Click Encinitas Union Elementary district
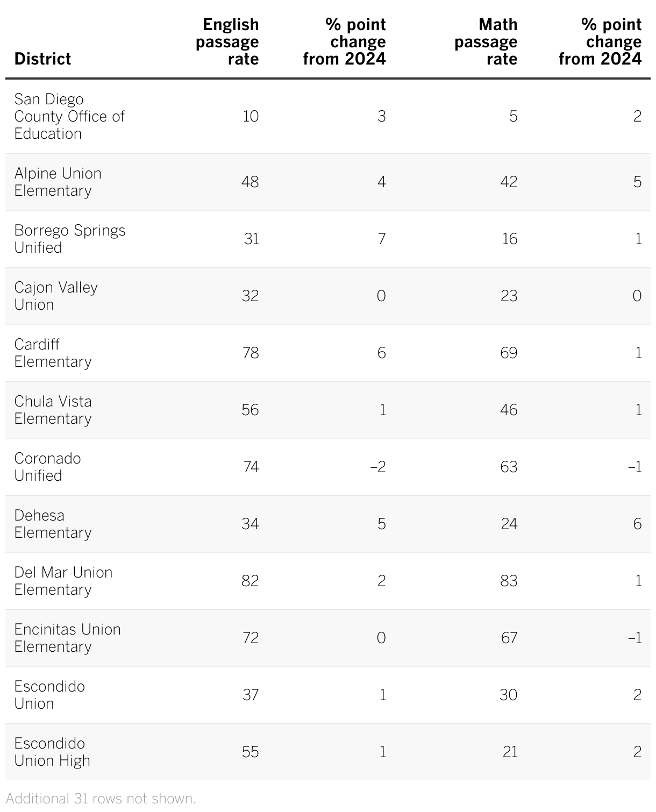 (x=67, y=638)
